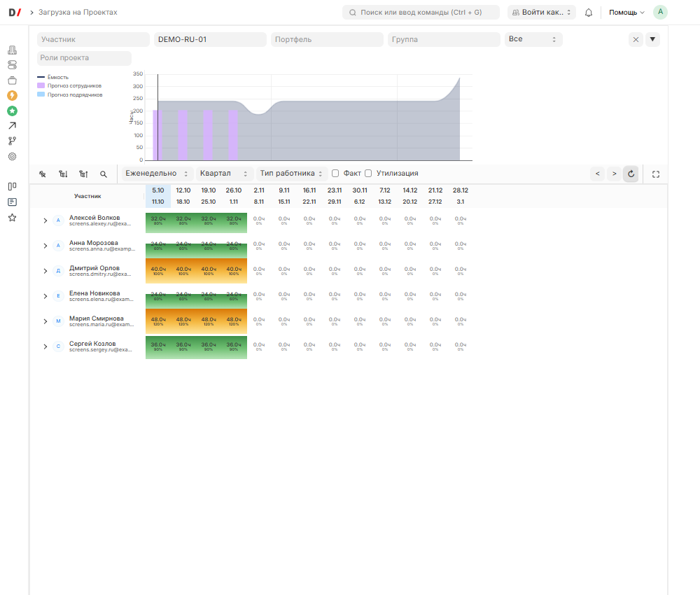Open the git branch sidebar icon
The height and width of the screenshot is (595, 700).
(13, 141)
